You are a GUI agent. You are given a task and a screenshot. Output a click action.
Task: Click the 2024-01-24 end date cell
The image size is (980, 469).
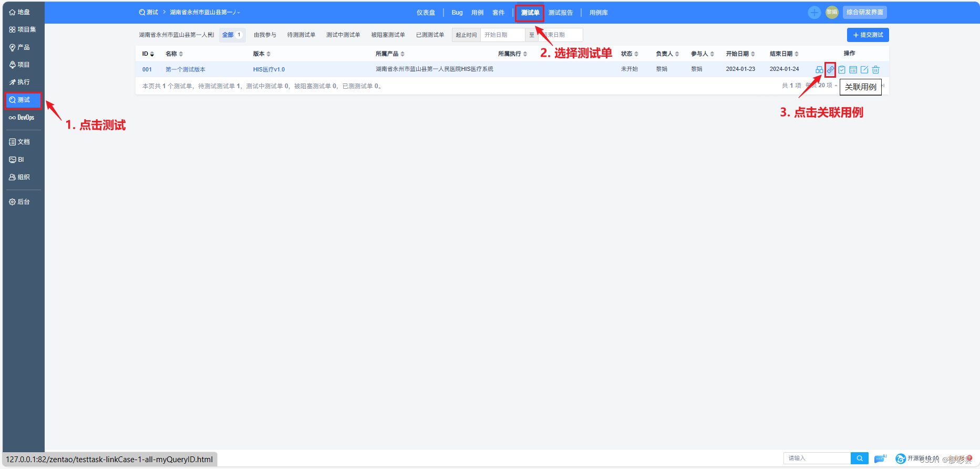click(x=784, y=69)
